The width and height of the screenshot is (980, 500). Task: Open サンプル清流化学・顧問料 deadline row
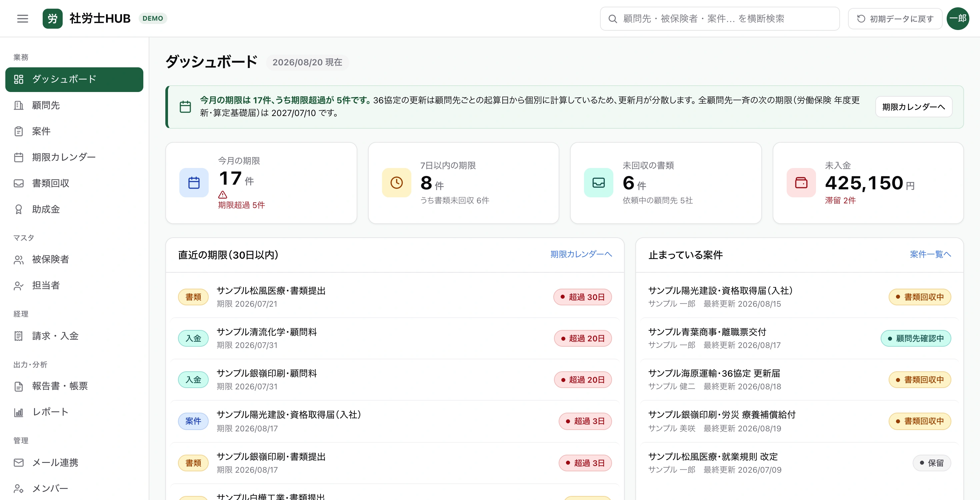395,338
